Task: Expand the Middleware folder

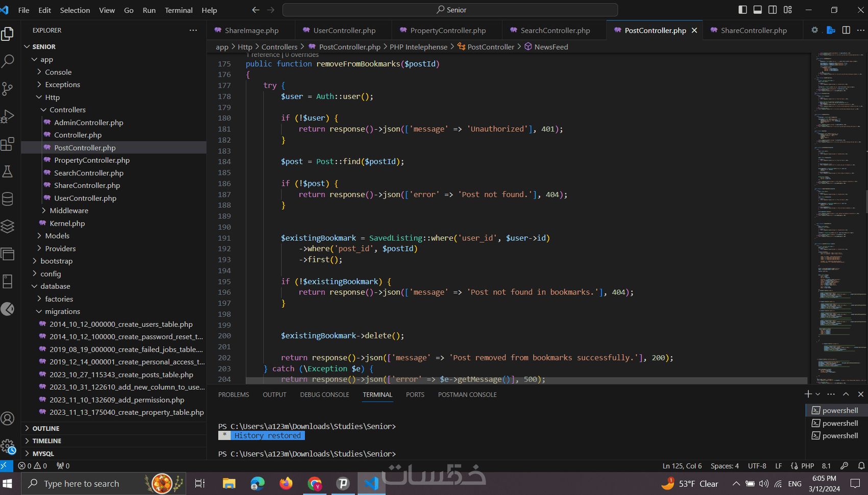Action: [68, 210]
